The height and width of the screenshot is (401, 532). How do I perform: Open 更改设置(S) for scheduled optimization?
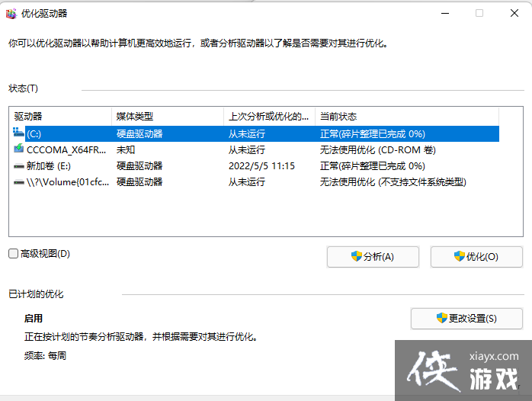(466, 319)
